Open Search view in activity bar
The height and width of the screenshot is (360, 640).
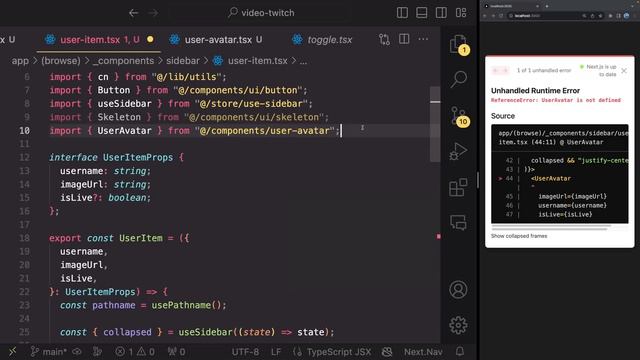click(x=458, y=79)
